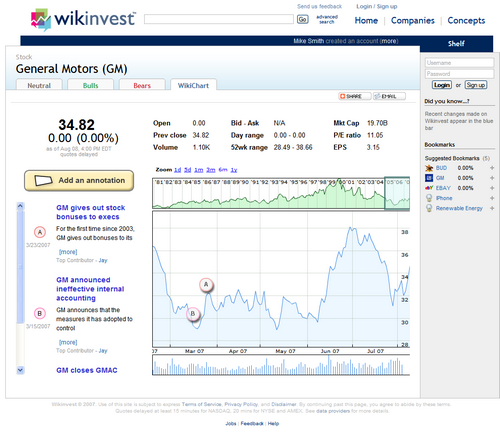
Task: Add BUD bookmark with plus icon
Action: click(x=492, y=168)
